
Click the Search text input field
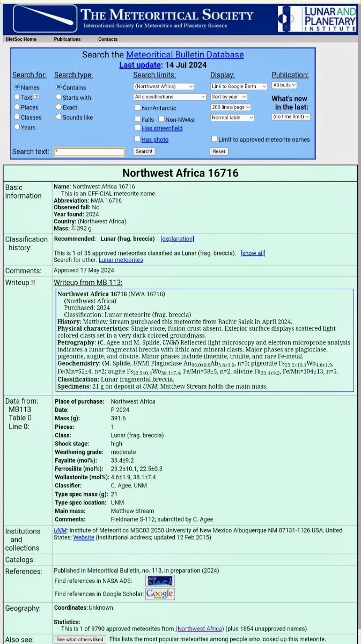pos(89,152)
